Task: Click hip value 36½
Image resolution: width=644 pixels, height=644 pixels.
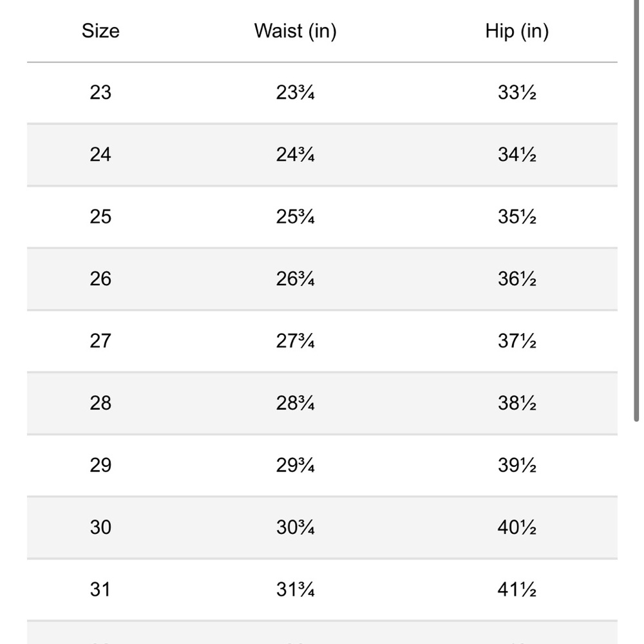Action: tap(516, 279)
